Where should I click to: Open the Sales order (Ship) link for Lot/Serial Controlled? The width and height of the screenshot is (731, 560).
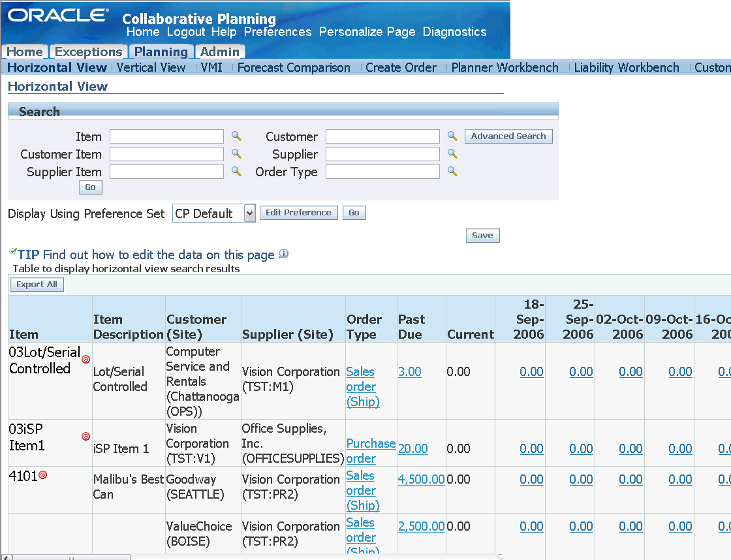tap(363, 386)
